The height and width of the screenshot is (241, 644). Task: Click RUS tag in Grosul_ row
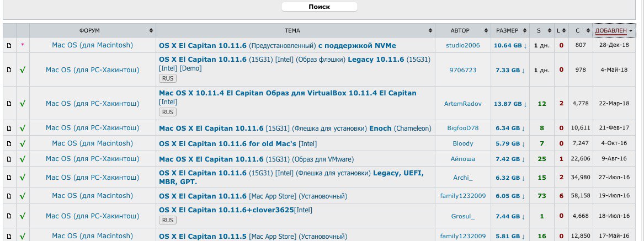point(168,220)
